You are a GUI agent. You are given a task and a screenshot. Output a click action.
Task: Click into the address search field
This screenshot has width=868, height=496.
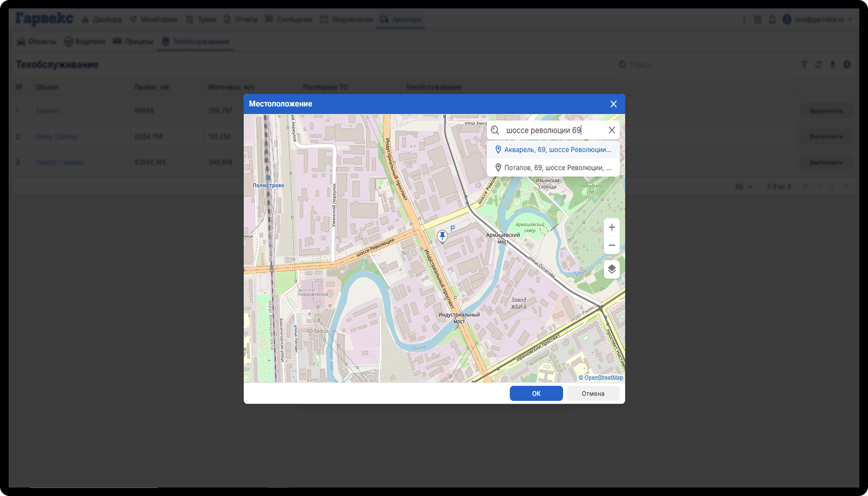pyautogui.click(x=554, y=130)
